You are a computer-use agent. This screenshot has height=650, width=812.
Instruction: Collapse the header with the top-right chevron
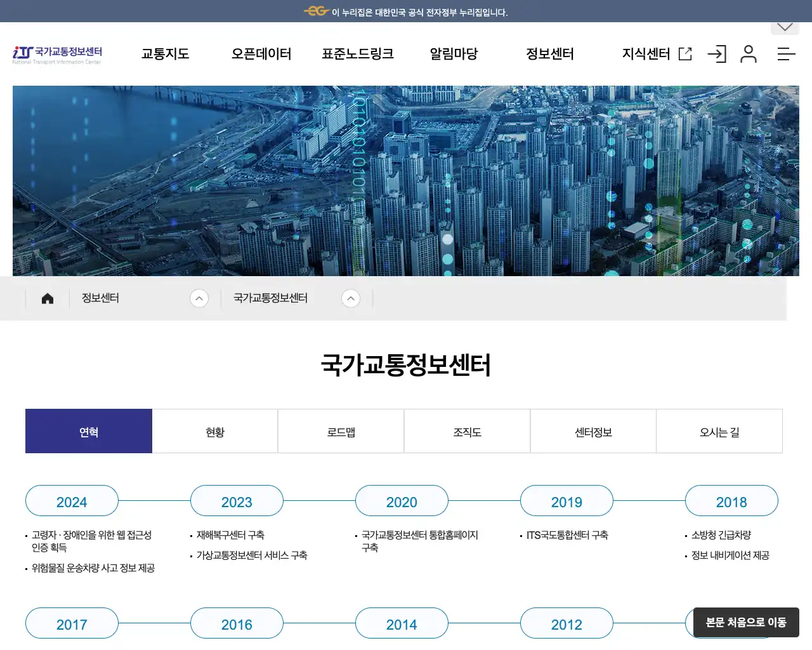[785, 27]
